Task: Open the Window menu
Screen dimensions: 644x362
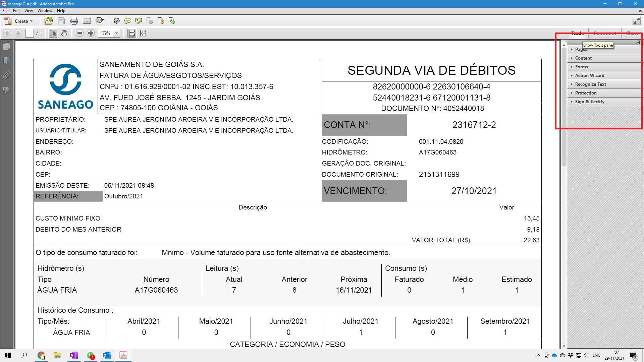Action: [x=45, y=11]
